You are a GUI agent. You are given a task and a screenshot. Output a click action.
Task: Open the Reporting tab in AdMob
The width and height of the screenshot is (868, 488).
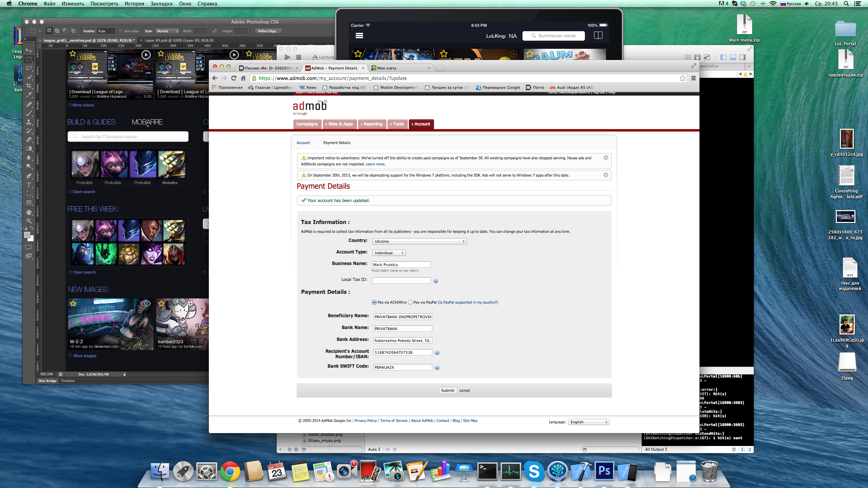click(x=372, y=124)
